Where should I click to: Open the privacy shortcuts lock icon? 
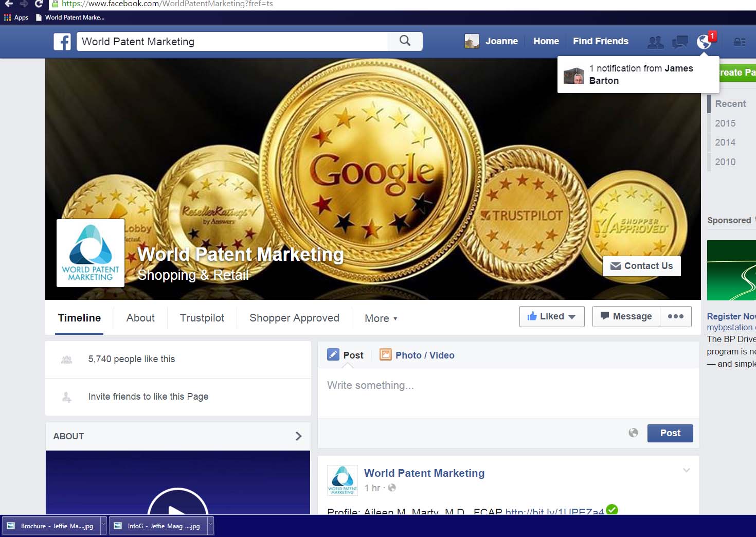(740, 42)
